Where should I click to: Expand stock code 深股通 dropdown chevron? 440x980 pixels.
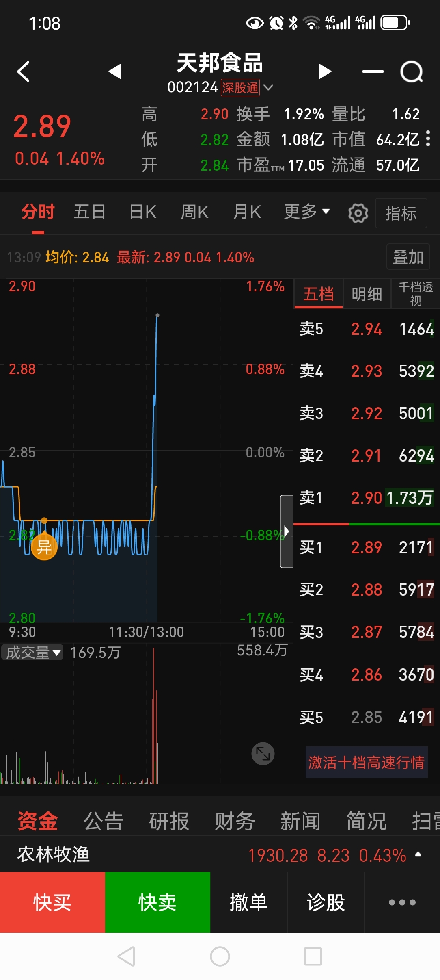(268, 87)
